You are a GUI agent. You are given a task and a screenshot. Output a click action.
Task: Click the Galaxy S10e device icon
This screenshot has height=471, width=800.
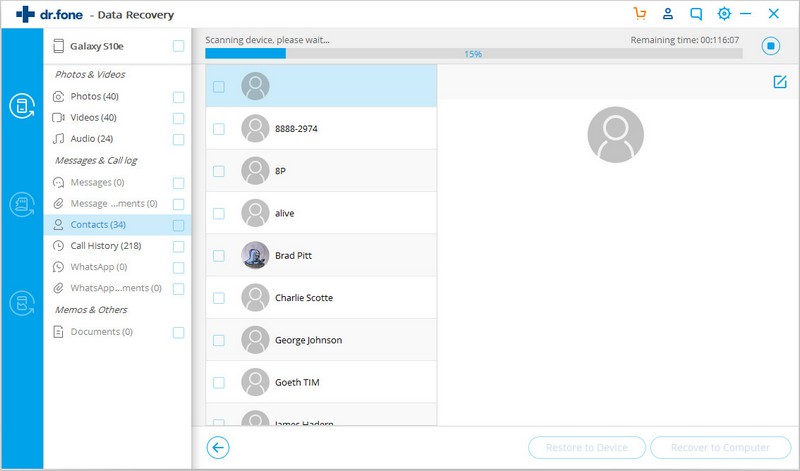(x=59, y=46)
